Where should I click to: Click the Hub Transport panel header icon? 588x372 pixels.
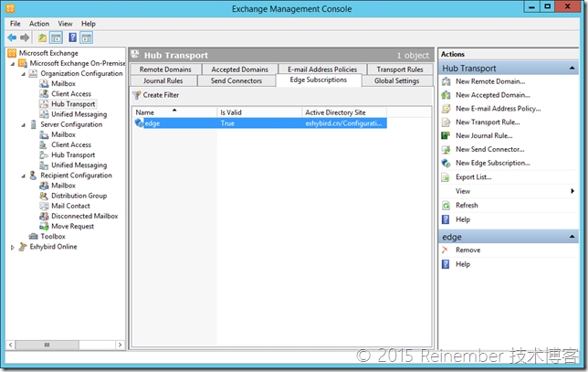pyautogui.click(x=135, y=55)
